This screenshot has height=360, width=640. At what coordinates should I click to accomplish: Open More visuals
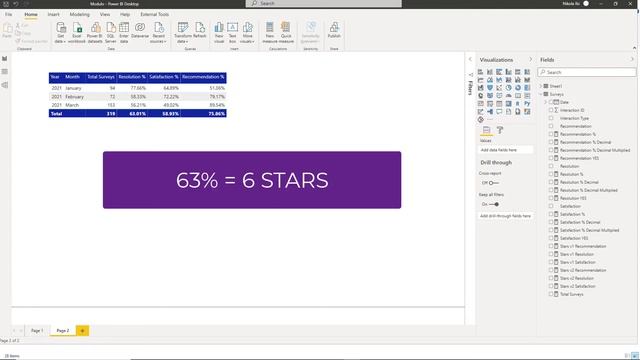(247, 33)
